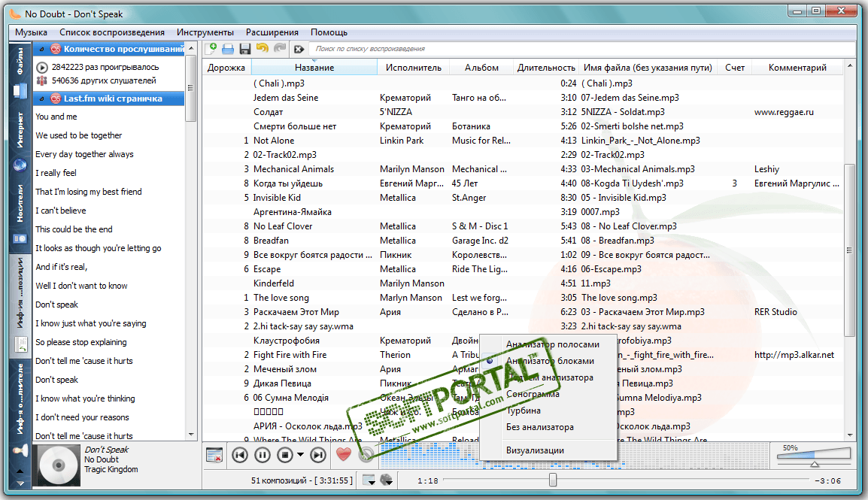Click the yellow undo arrow
868x500 pixels.
[263, 48]
